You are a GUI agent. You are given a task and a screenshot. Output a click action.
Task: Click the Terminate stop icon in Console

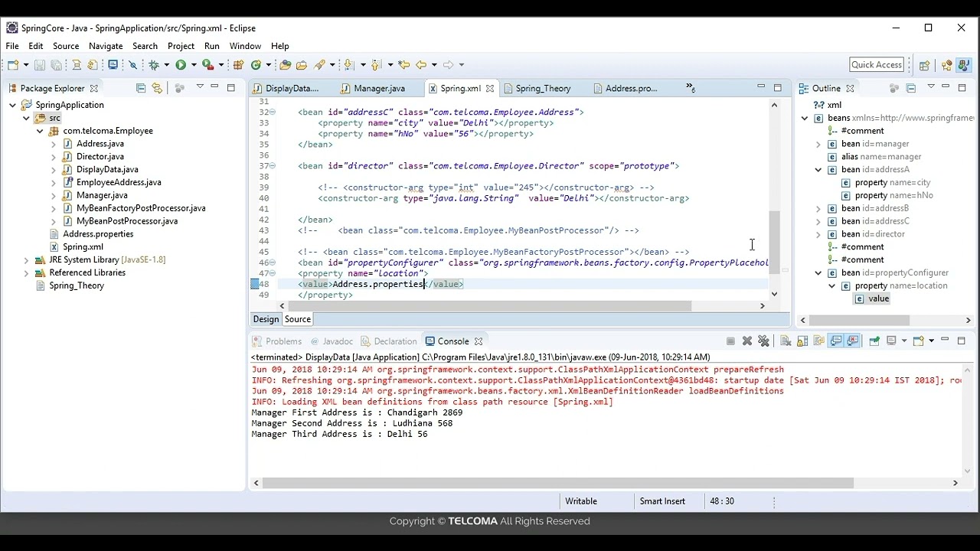(730, 341)
